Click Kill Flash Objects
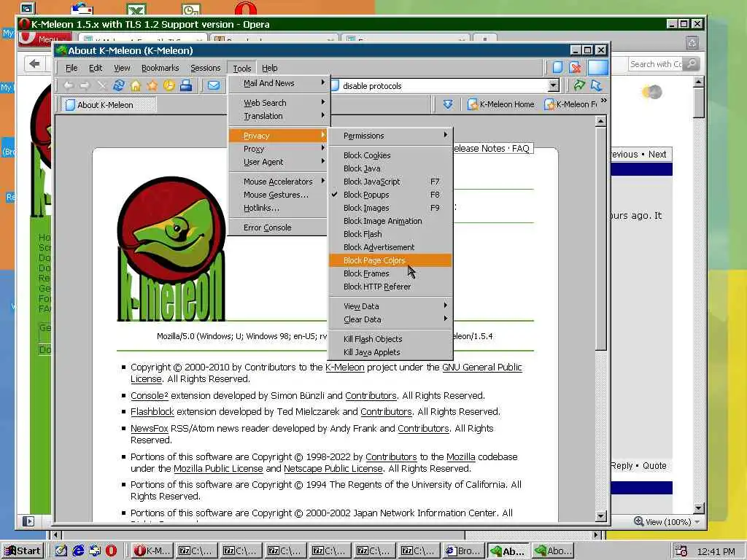This screenshot has height=560, width=747. (x=390, y=339)
